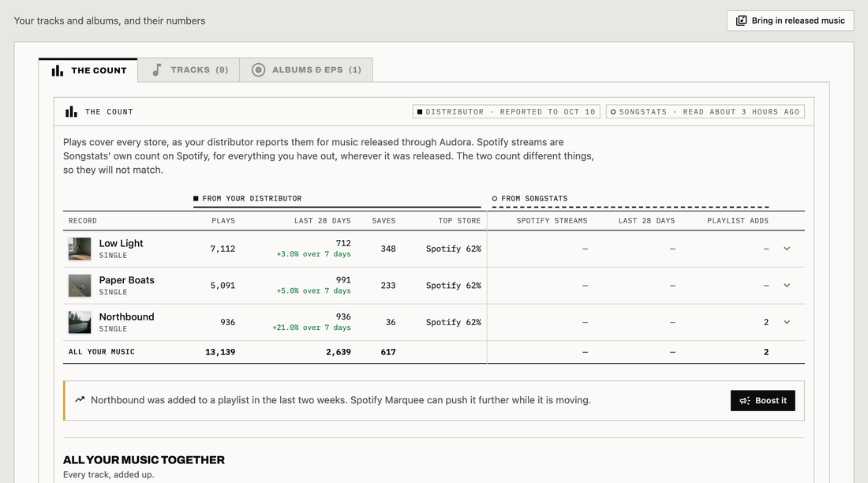Viewport: 868px width, 483px height.
Task: Click the bar chart icon in The Count panel header
Action: click(71, 111)
